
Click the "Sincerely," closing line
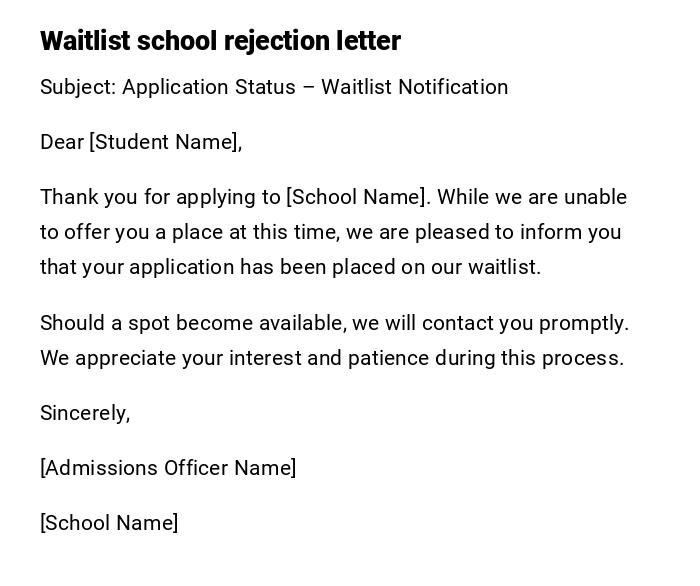point(85,413)
